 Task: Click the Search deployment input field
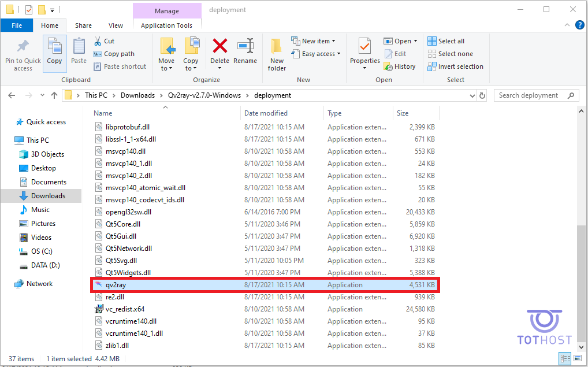(531, 95)
